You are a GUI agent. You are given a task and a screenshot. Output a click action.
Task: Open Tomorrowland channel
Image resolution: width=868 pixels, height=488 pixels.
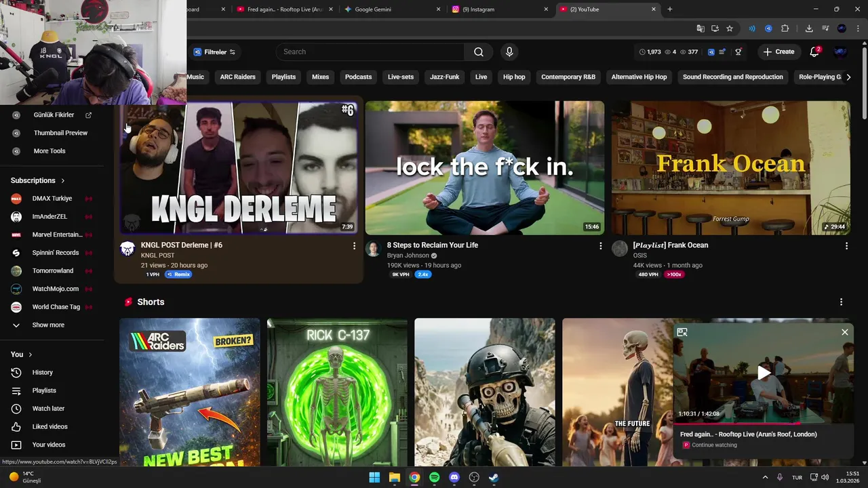[52, 270]
